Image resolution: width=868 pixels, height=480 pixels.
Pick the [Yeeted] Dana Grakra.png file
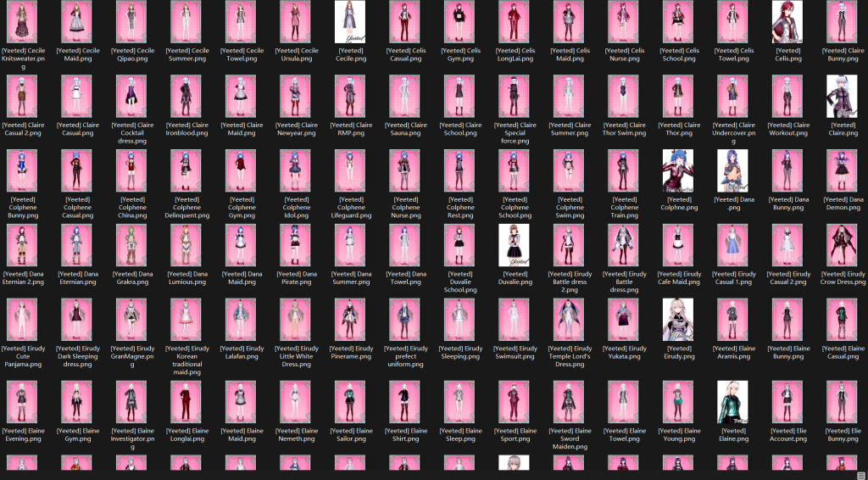coord(131,245)
